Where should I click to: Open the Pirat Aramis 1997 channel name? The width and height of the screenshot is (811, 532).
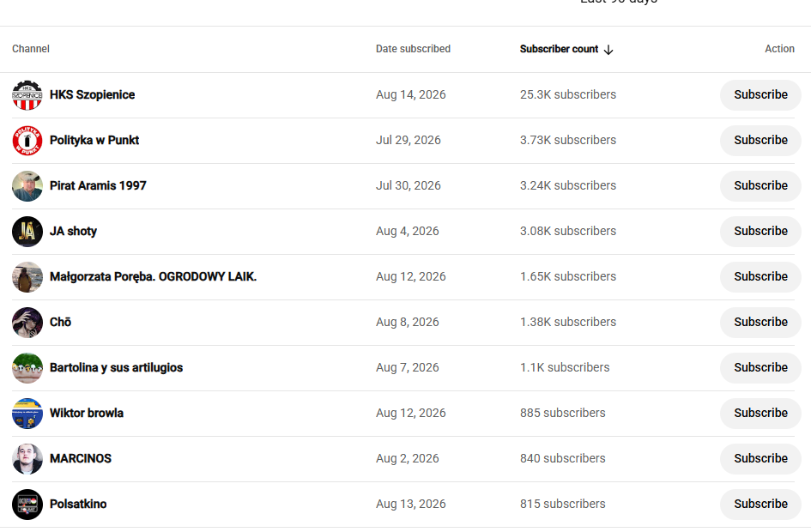[98, 185]
